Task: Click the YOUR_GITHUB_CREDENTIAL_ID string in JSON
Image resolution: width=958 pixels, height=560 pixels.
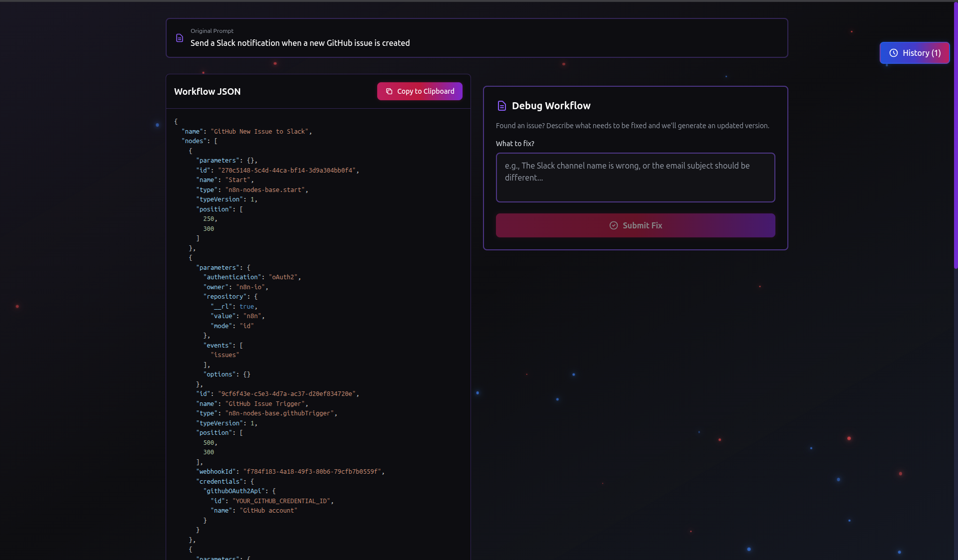Action: (282, 501)
